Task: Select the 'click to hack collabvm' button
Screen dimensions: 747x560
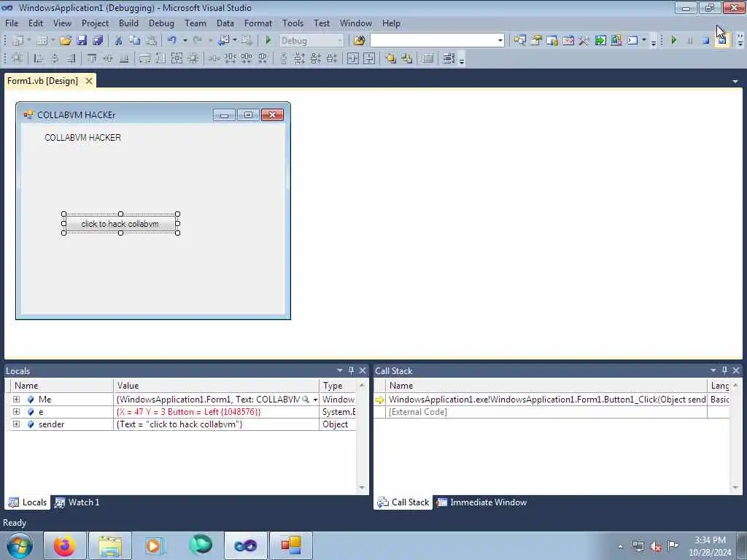Action: pos(120,224)
